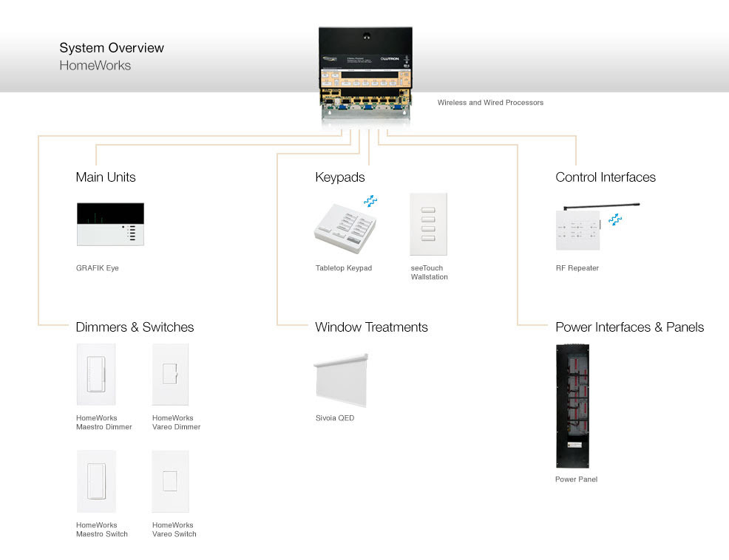Click the GRAFIK Eye label
Image resolution: width=729 pixels, height=560 pixels.
point(97,268)
